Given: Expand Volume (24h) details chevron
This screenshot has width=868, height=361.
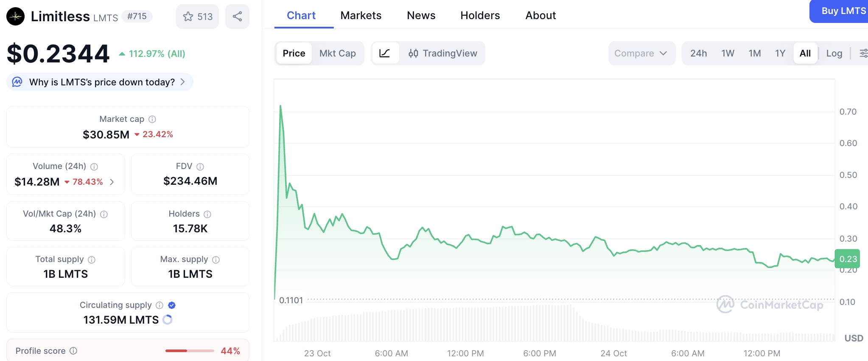Looking at the screenshot, I should [x=112, y=182].
